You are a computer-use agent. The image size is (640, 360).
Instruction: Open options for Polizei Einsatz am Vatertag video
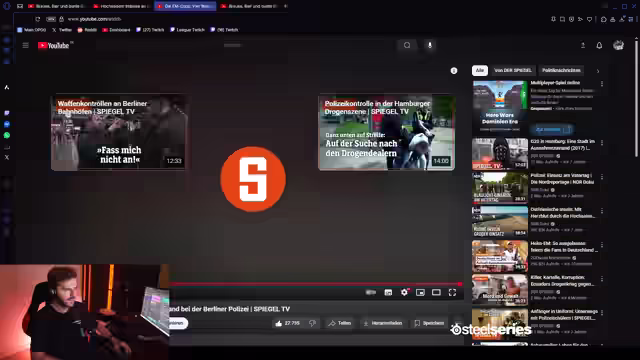602,177
